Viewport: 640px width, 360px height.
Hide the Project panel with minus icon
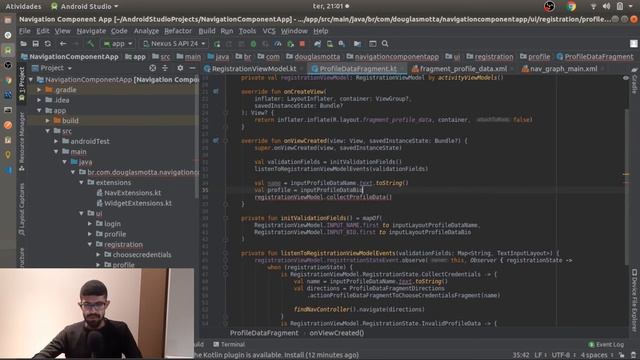[192, 68]
